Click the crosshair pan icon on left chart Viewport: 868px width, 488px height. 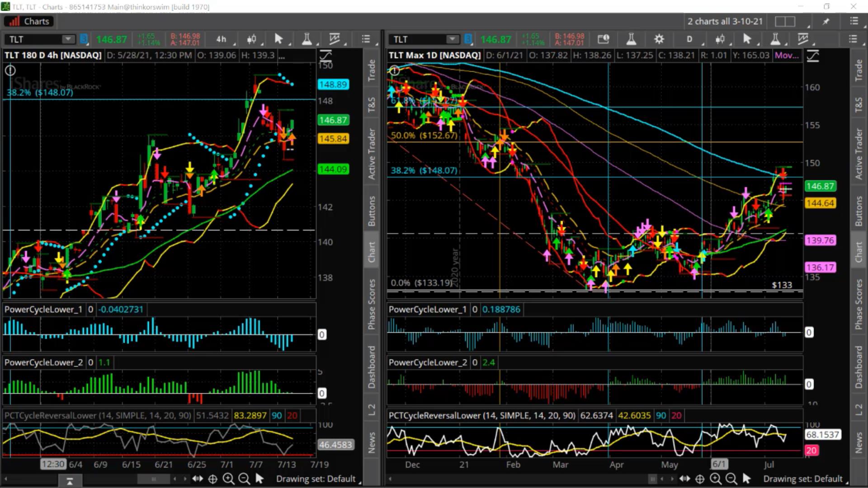coord(213,479)
